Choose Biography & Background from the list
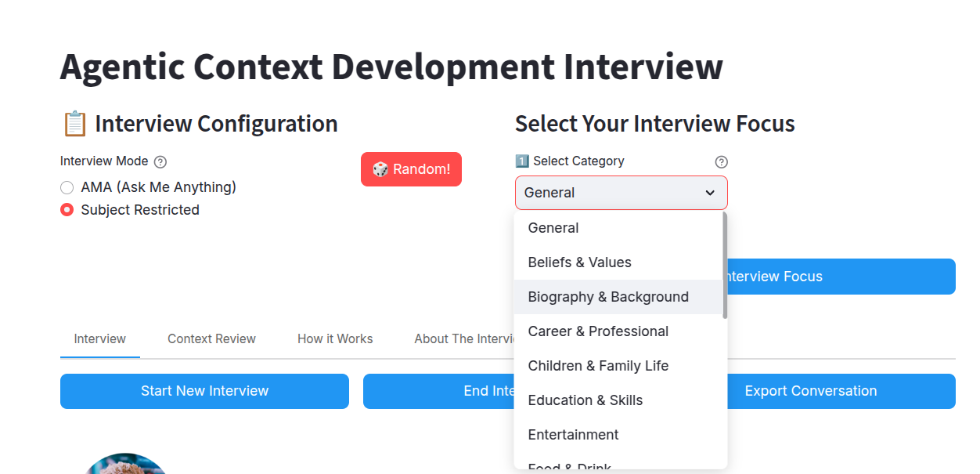Viewport: 980px width, 474px height. (x=618, y=297)
